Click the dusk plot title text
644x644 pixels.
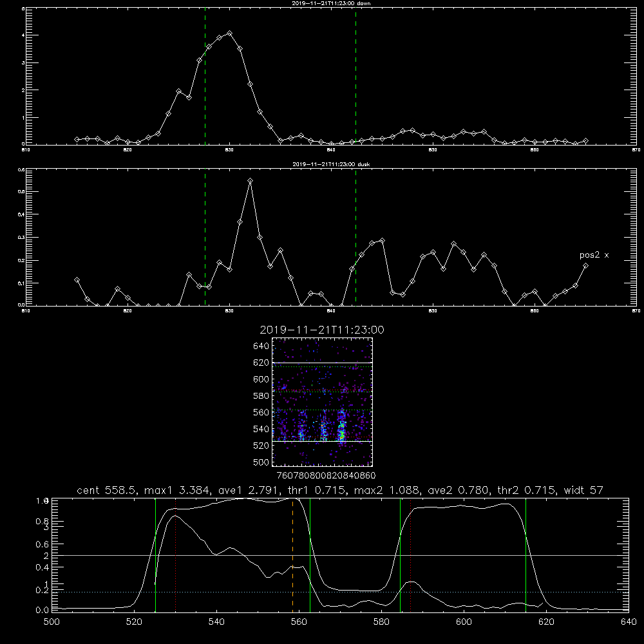click(x=331, y=164)
